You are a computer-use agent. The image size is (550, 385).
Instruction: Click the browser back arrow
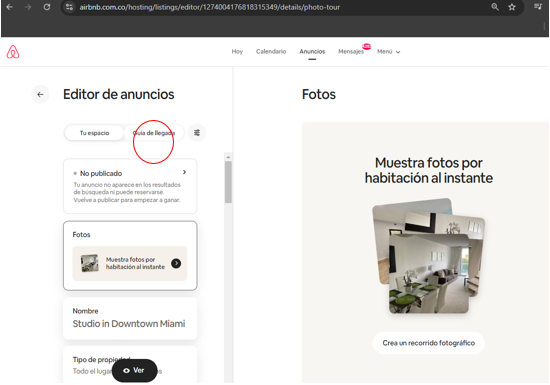(x=9, y=7)
